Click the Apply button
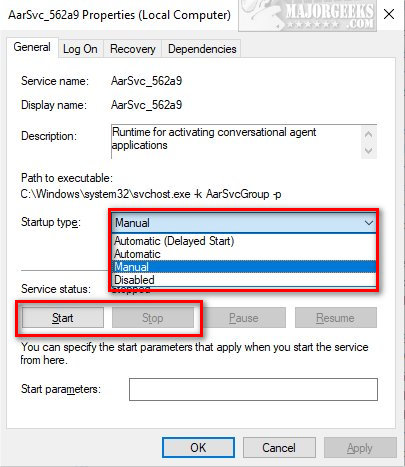 tap(360, 447)
